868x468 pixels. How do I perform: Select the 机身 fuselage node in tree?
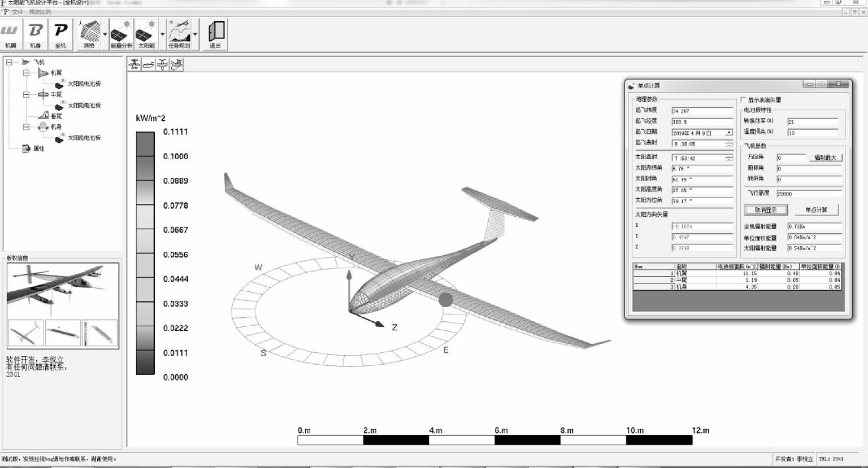click(57, 127)
